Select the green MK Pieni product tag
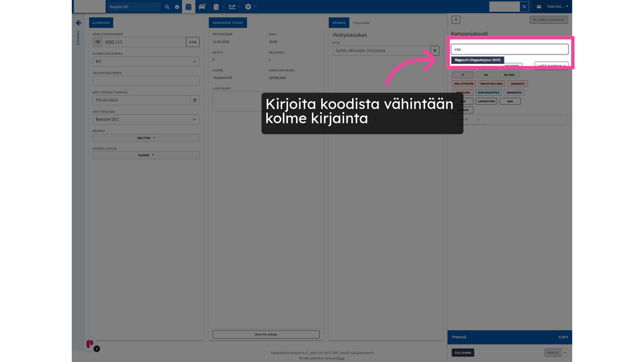Screen dimensions: 644x362 coord(509,75)
